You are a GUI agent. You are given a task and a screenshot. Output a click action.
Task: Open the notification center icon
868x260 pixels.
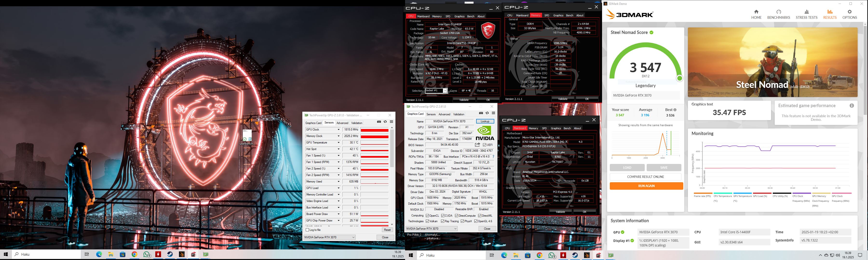pyautogui.click(x=860, y=255)
